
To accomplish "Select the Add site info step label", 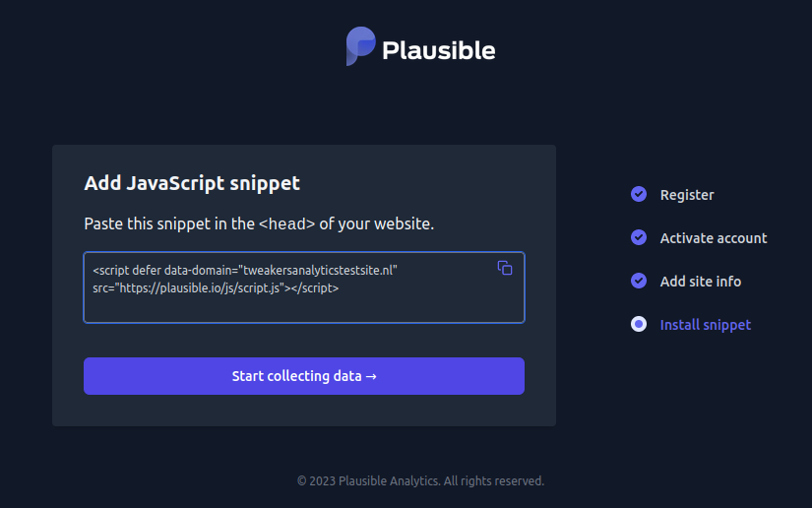I will (x=701, y=282).
